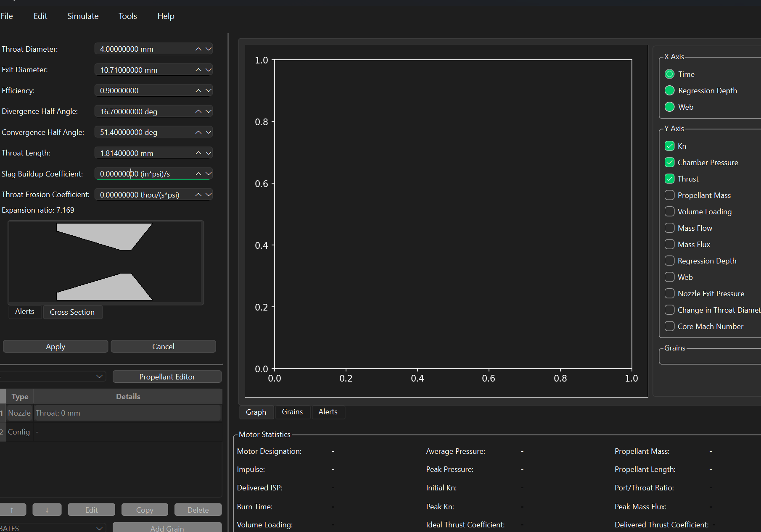761x532 pixels.
Task: Select the Config row in table
Action: coord(111,432)
